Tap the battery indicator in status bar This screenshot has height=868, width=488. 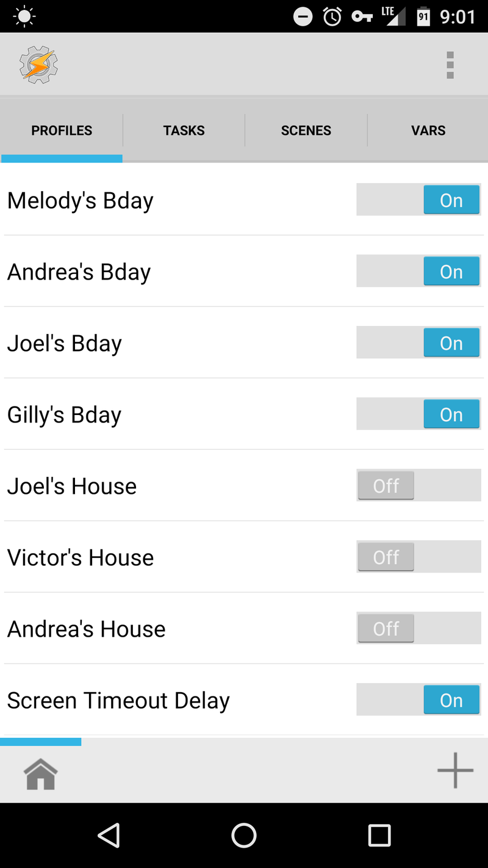423,16
